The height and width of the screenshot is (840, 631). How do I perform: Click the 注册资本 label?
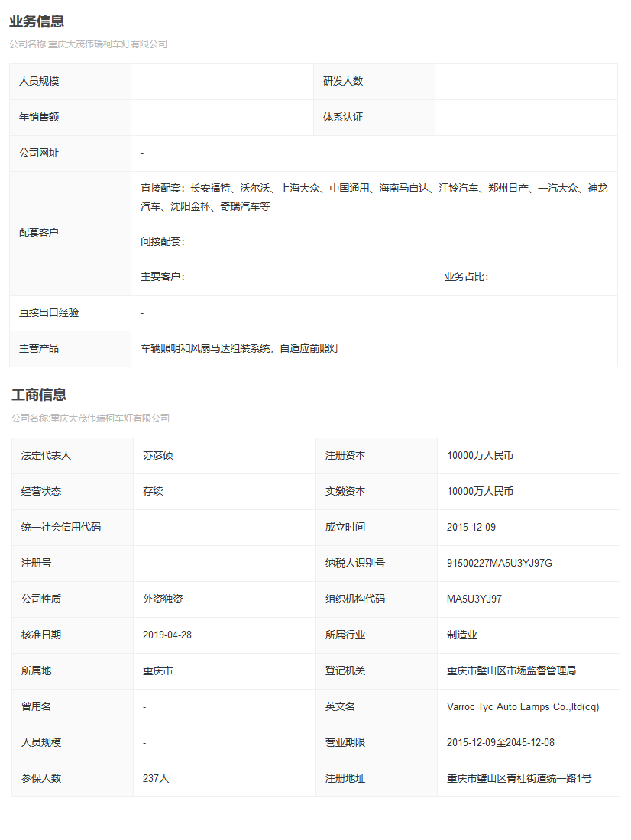click(x=345, y=455)
